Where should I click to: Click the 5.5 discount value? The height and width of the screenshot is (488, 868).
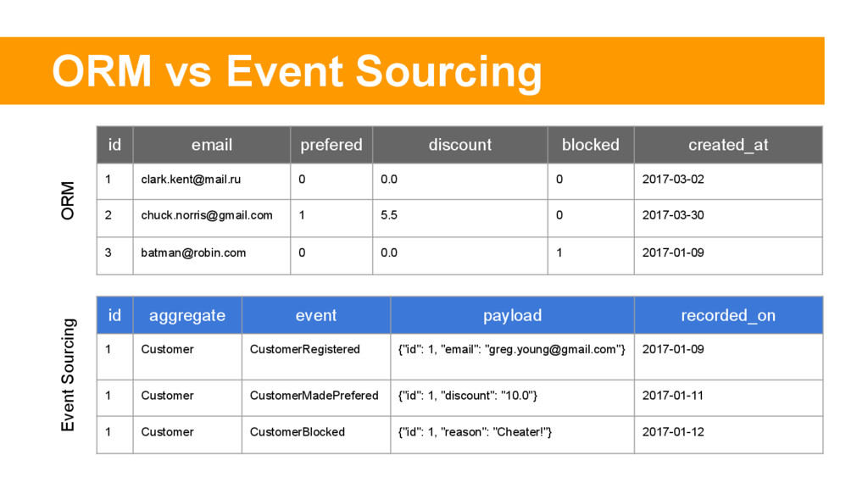pos(388,215)
